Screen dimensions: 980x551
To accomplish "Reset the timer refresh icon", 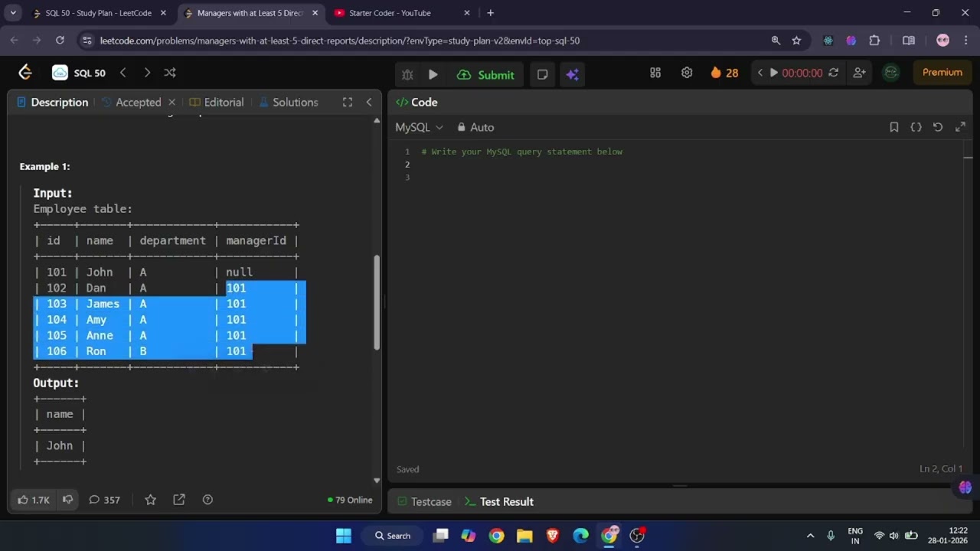I will pyautogui.click(x=833, y=73).
